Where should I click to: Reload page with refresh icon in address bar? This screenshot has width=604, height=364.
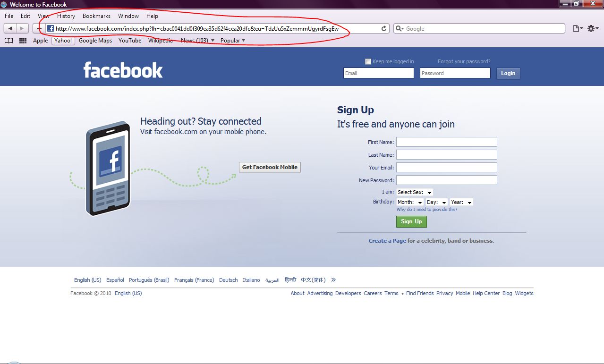384,29
